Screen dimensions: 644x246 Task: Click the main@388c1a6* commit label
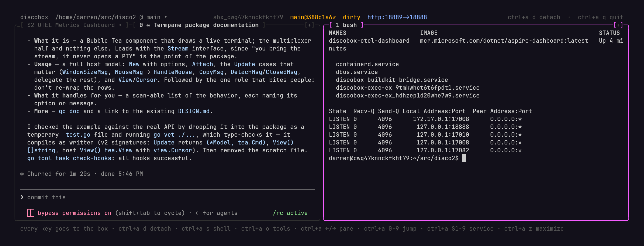tap(313, 17)
